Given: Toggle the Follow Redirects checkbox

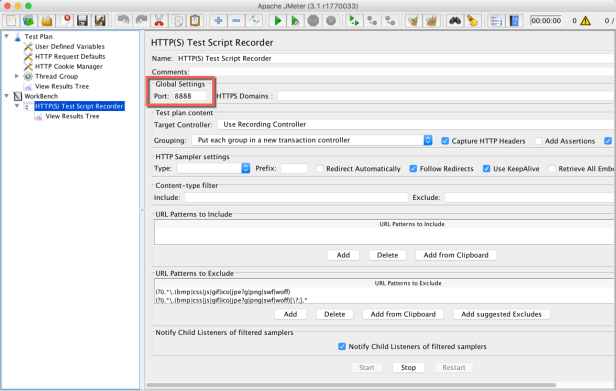Looking at the screenshot, I should (x=413, y=169).
